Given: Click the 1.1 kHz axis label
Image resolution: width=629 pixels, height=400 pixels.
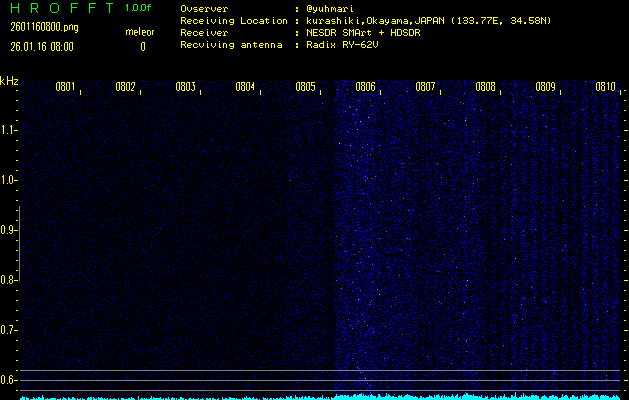Looking at the screenshot, I should (x=7, y=130).
